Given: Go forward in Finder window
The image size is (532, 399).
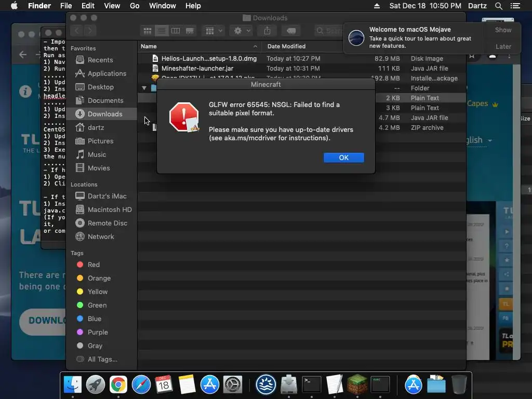Looking at the screenshot, I should coord(90,31).
